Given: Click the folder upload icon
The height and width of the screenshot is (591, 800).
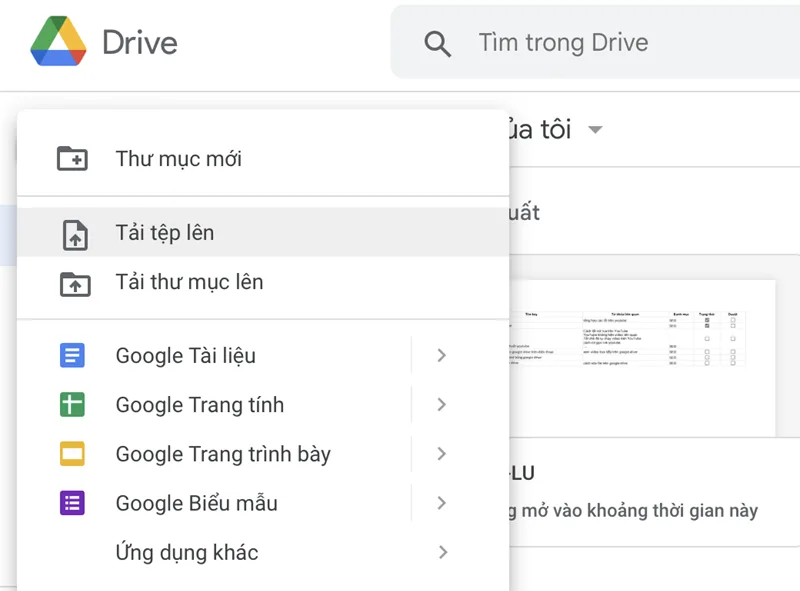Looking at the screenshot, I should tap(75, 284).
